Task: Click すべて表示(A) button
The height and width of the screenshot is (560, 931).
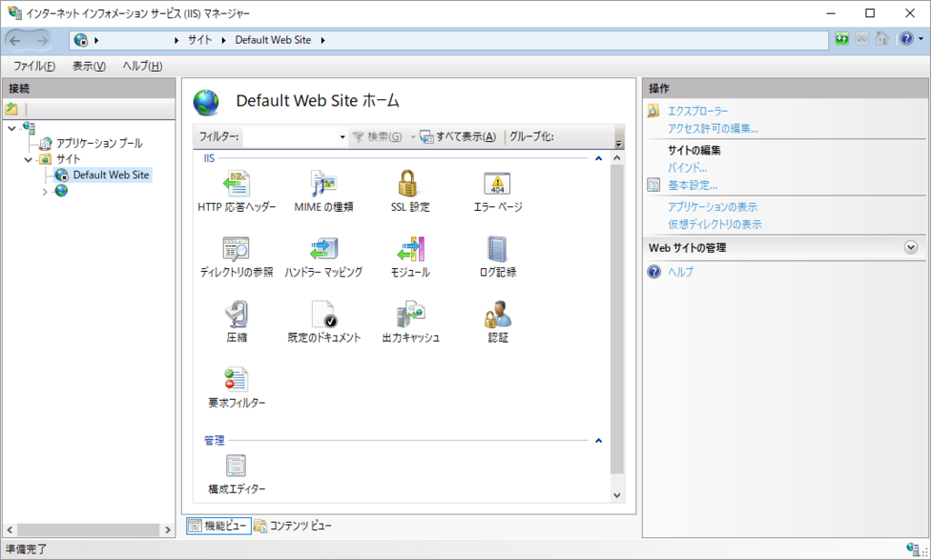Action: point(458,136)
